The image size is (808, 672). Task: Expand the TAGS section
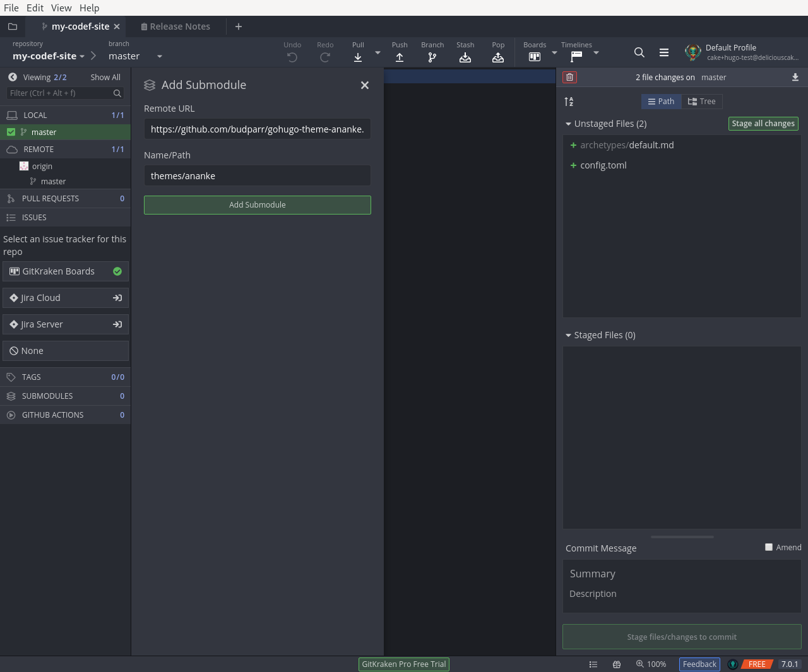click(66, 377)
